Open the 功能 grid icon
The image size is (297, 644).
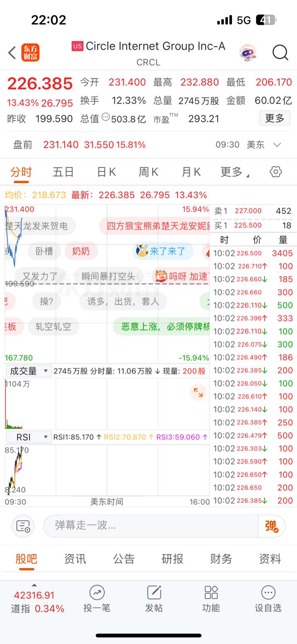pyautogui.click(x=211, y=592)
